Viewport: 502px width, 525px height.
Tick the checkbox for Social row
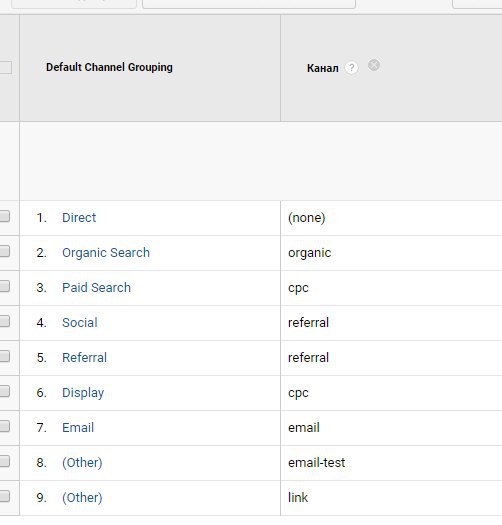4,321
